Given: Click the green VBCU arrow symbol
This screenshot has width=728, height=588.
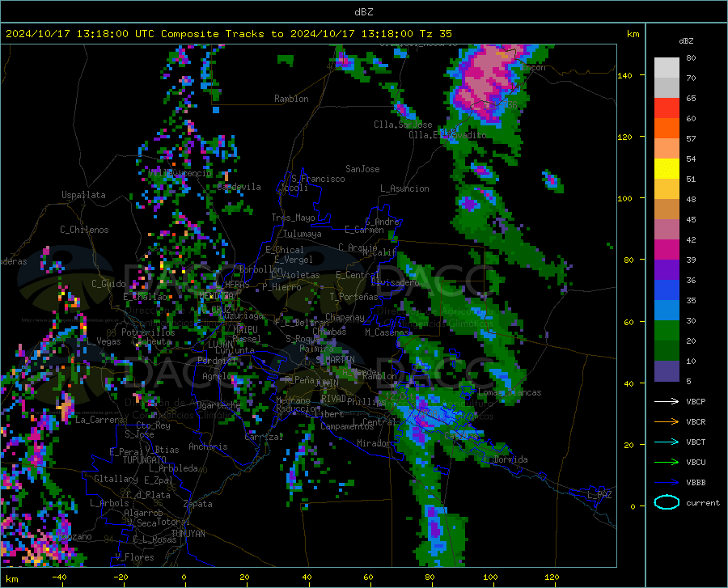Looking at the screenshot, I should click(x=667, y=463).
